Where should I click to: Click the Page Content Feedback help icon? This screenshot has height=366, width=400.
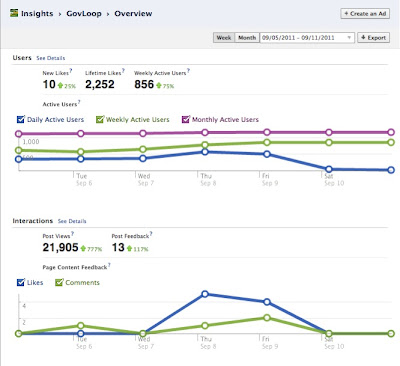(x=109, y=265)
